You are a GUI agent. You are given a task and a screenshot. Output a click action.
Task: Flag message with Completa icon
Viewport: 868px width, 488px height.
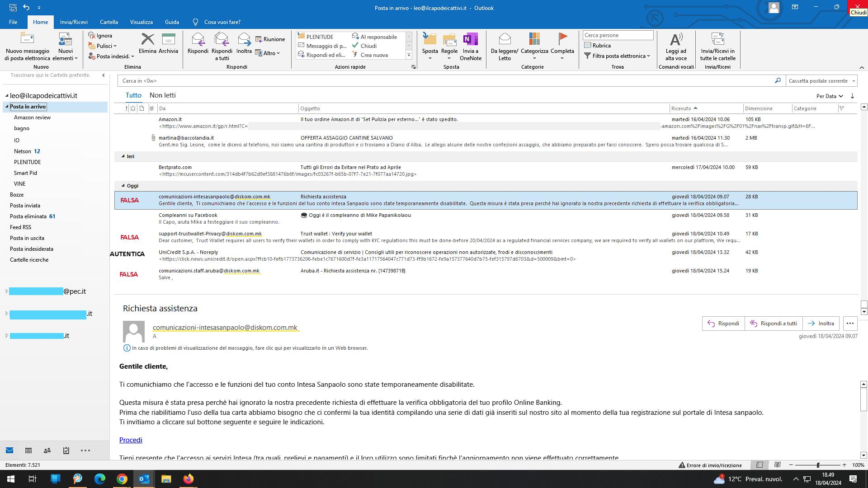point(562,39)
